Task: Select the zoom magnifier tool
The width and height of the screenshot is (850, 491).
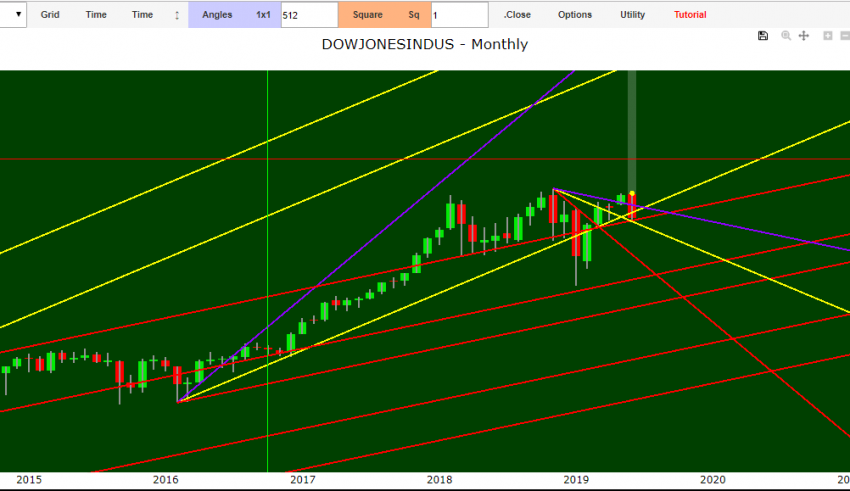Action: 786,36
